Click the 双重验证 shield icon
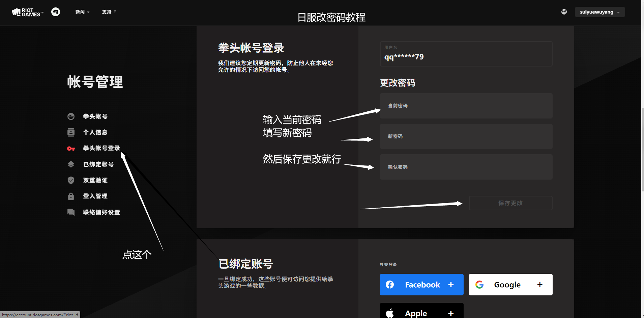The image size is (644, 318). pos(71,180)
